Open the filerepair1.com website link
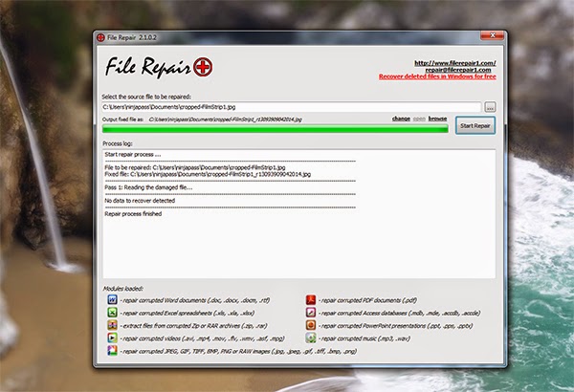This screenshot has width=574, height=392. click(455, 63)
